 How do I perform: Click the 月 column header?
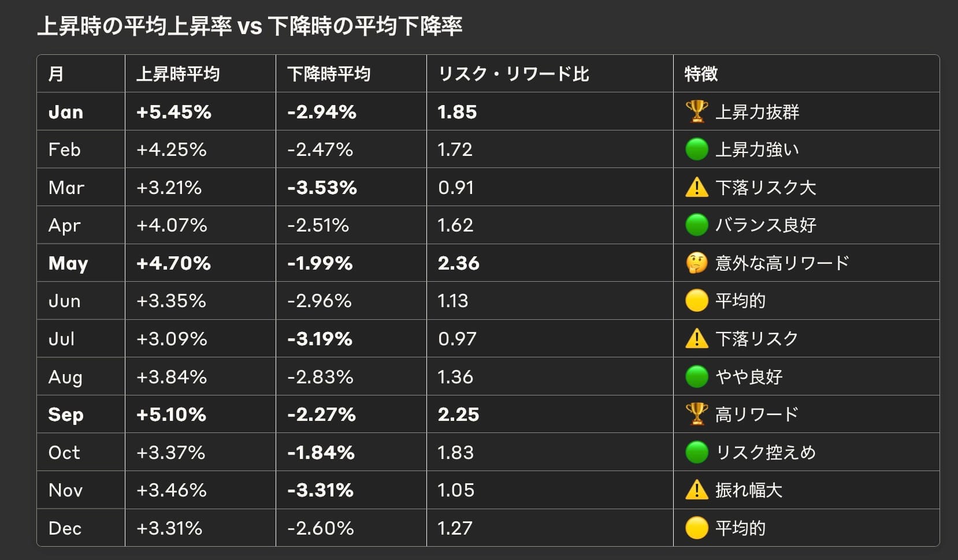pyautogui.click(x=56, y=74)
